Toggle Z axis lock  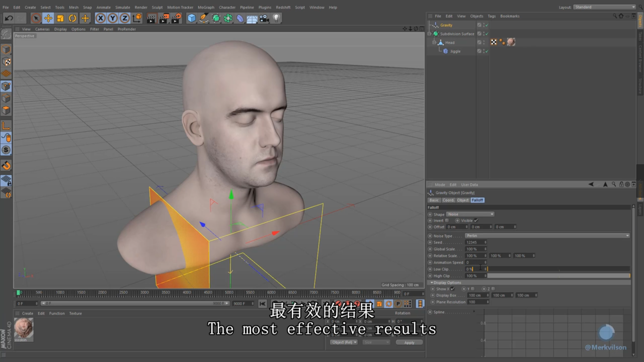tap(124, 18)
